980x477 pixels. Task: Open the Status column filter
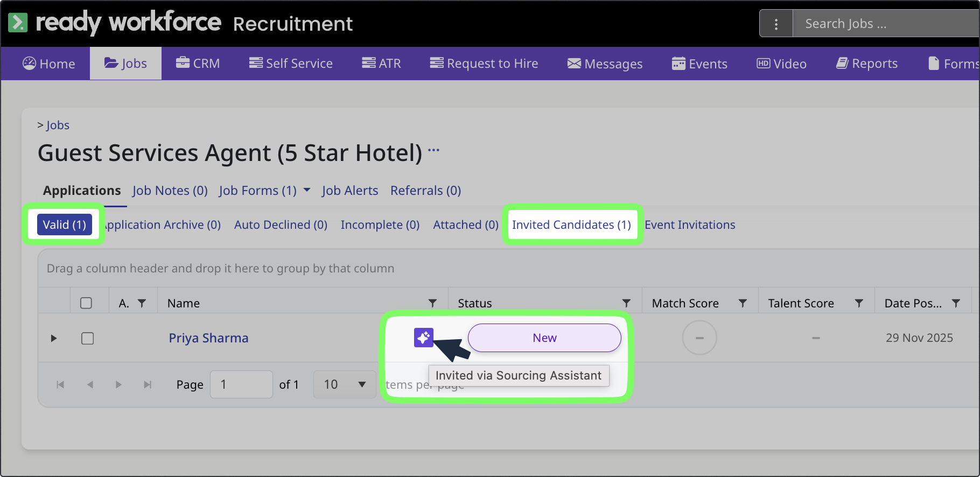pos(626,303)
